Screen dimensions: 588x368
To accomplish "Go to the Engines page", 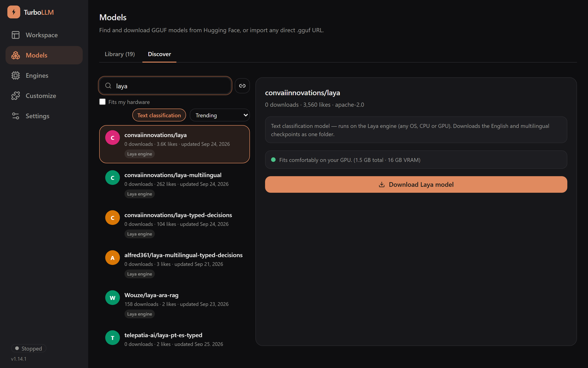I will click(44, 75).
